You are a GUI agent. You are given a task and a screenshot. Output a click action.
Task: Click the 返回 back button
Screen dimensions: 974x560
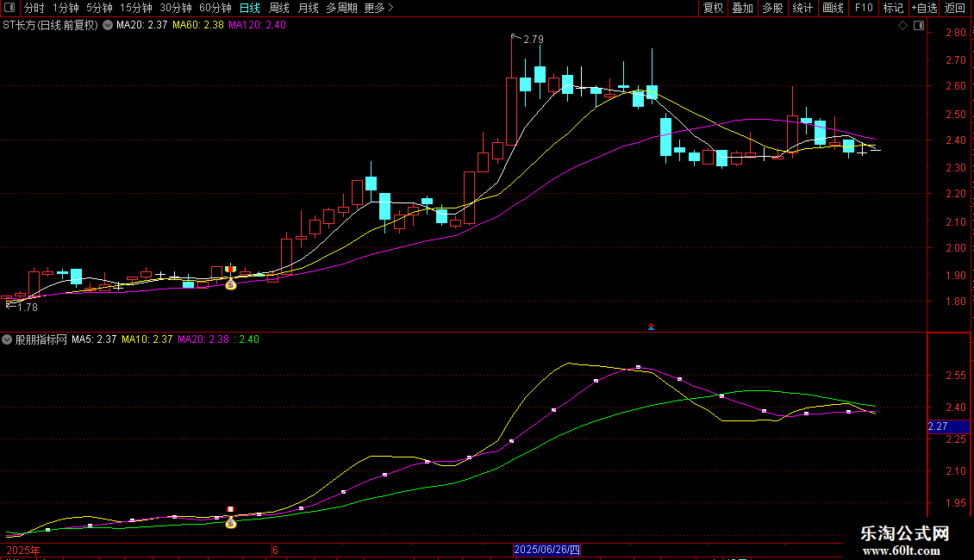pos(955,8)
